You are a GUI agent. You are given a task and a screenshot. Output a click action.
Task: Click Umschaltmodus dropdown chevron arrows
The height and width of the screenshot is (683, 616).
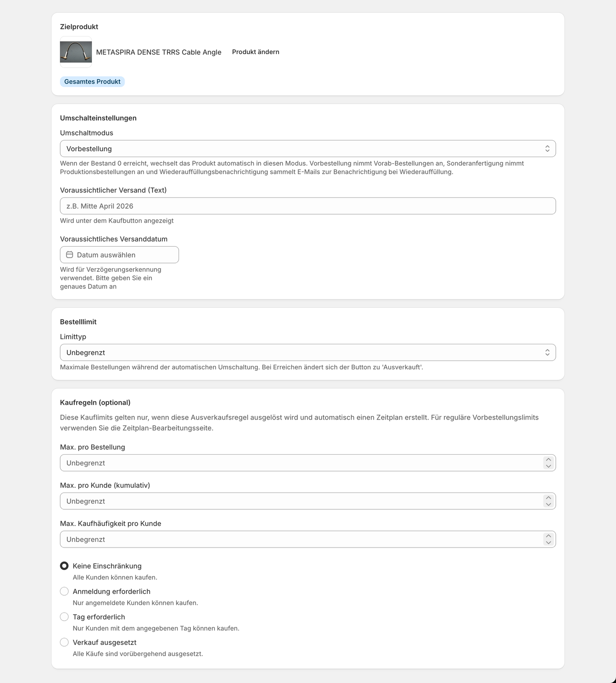pyautogui.click(x=547, y=149)
